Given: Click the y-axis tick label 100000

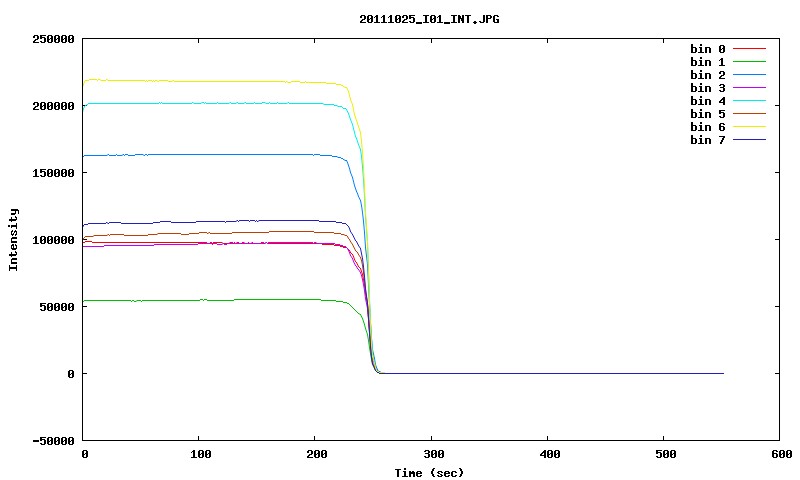Looking at the screenshot, I should (53, 240).
